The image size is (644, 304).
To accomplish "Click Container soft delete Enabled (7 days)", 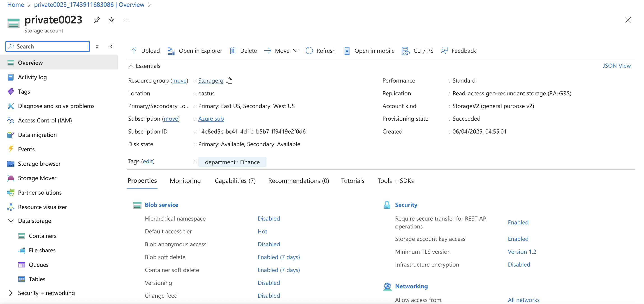I will pyautogui.click(x=279, y=270).
